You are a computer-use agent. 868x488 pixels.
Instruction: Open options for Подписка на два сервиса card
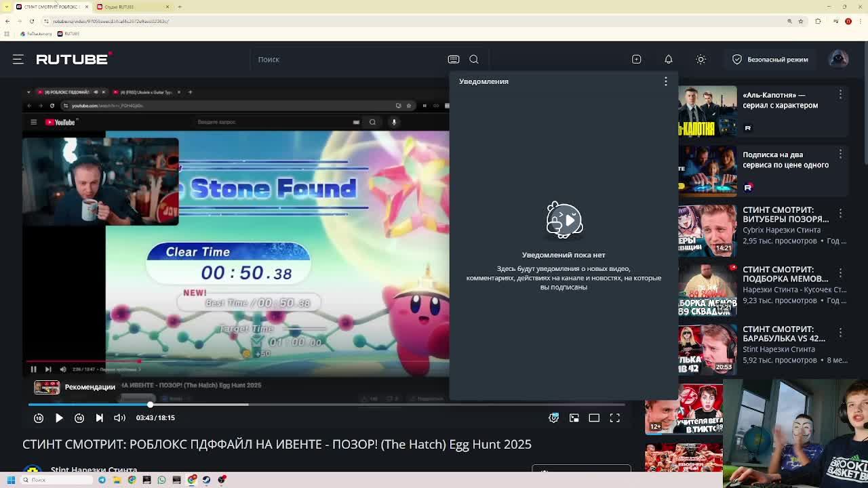point(840,155)
